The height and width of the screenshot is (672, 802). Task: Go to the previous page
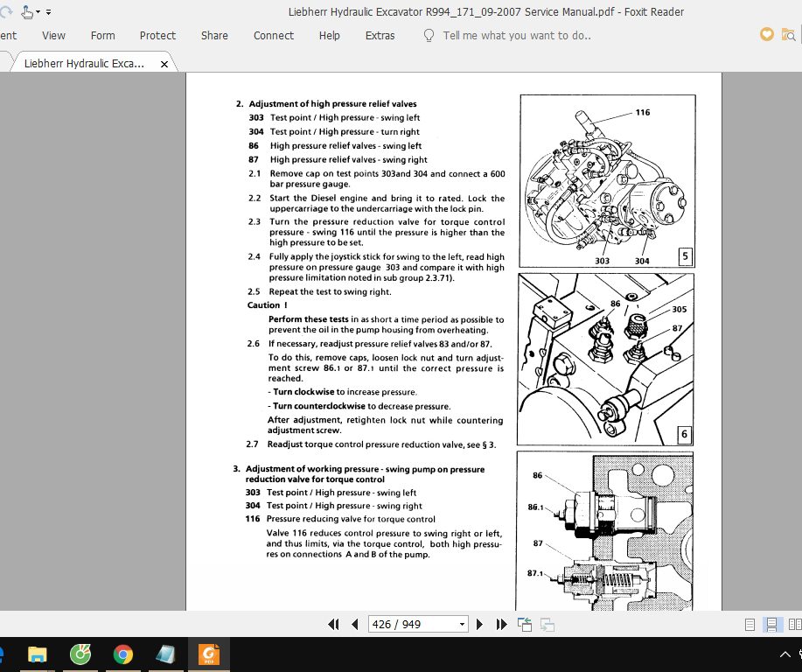pos(355,624)
